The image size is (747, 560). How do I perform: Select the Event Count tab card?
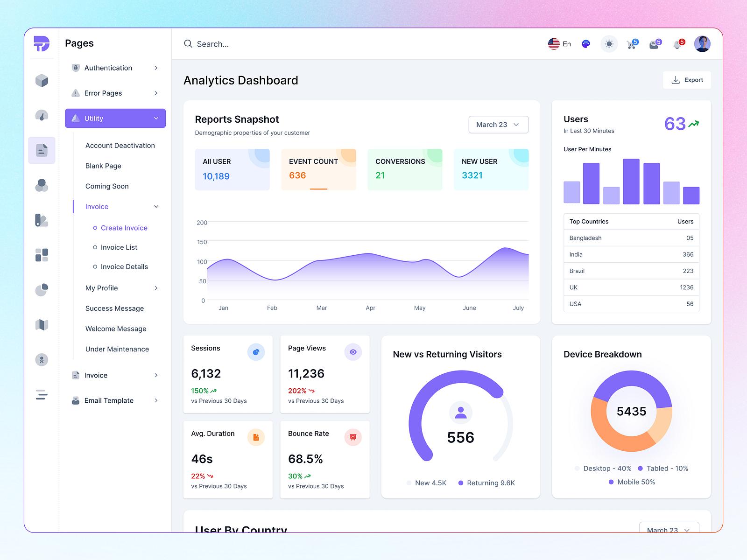(318, 169)
